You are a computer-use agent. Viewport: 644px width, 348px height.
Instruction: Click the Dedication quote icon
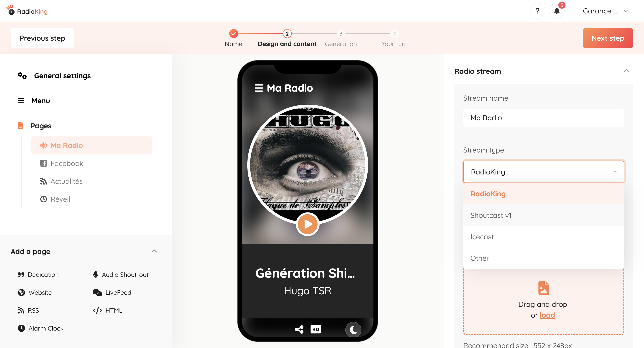pyautogui.click(x=21, y=274)
